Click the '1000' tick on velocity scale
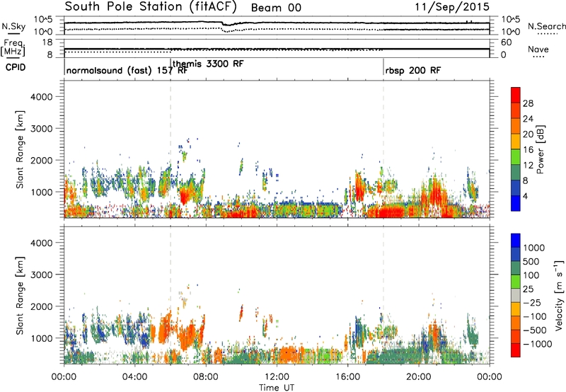This screenshot has height=392, width=566. click(x=534, y=248)
